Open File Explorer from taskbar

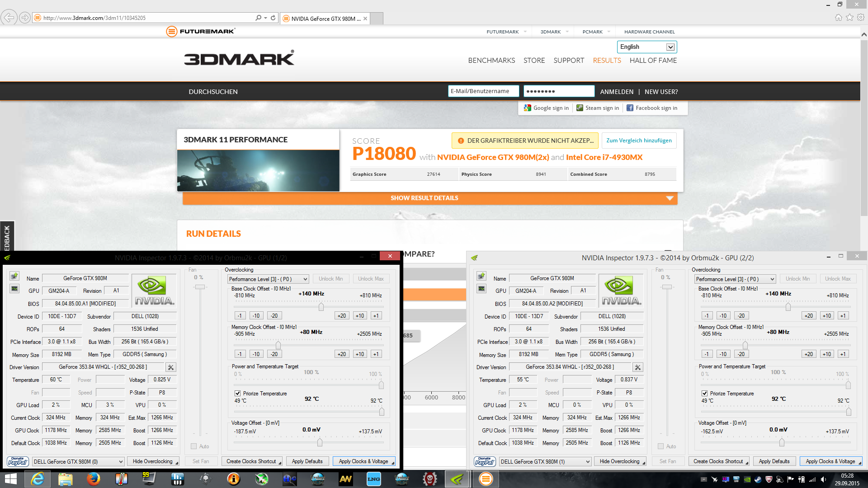click(65, 479)
